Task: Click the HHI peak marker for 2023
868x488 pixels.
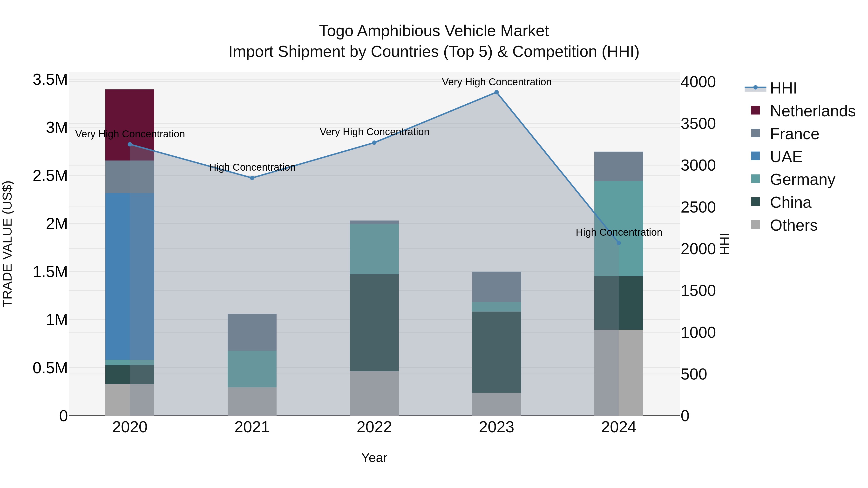Action: coord(496,92)
